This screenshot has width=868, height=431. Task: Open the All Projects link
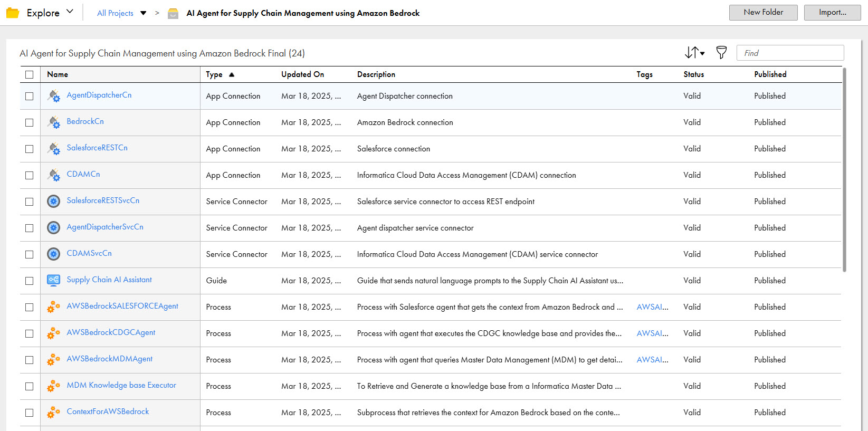pos(115,13)
